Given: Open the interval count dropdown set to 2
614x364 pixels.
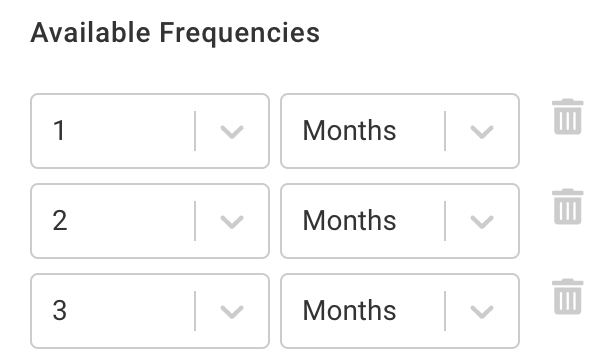Looking at the screenshot, I should tap(150, 221).
